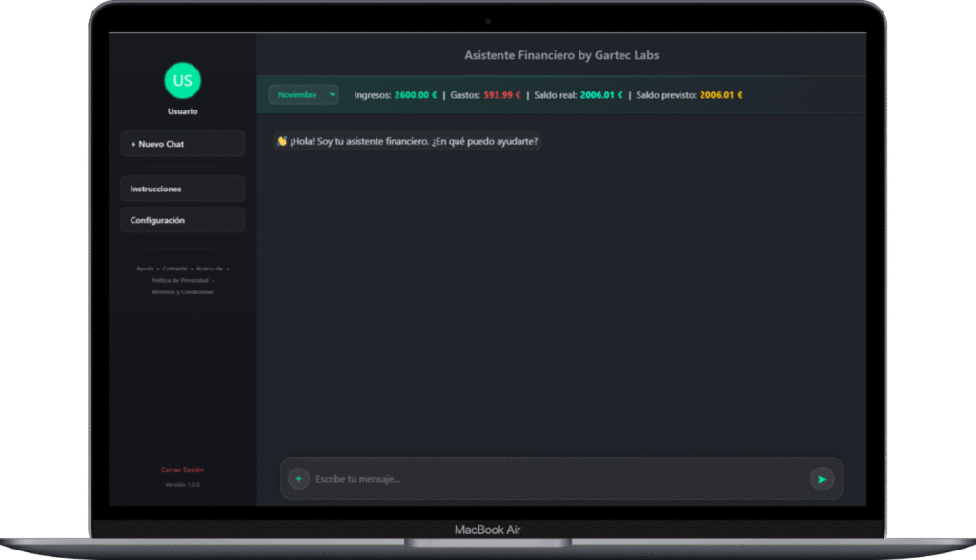Click the Ingresos amount 2600.00 €
Screen dimensions: 976x560
[416, 95]
